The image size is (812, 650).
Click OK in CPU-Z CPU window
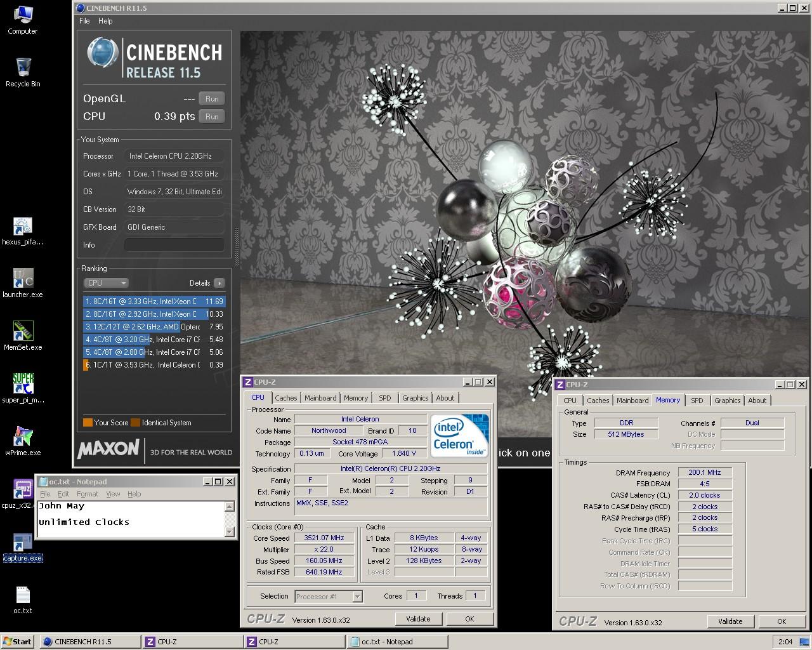tap(469, 619)
